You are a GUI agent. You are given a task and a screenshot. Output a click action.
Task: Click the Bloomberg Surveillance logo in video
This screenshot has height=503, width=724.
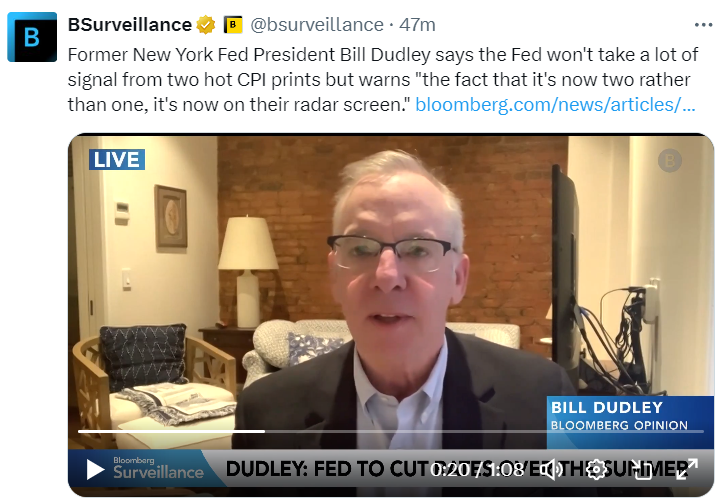pos(158,468)
